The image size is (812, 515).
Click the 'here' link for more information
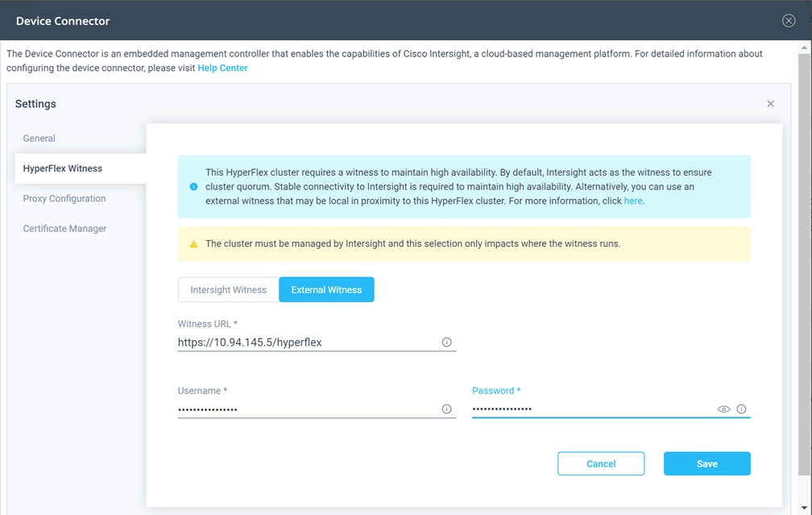[633, 201]
